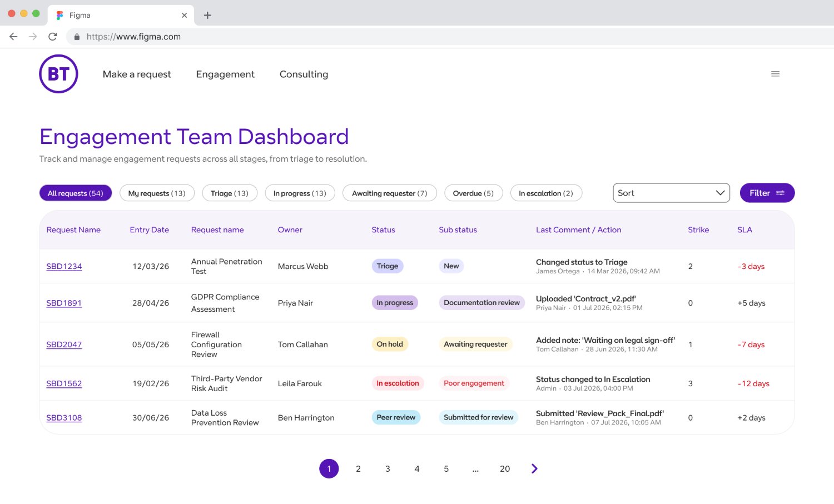
Task: Open request SBD2047 link
Action: (x=64, y=345)
